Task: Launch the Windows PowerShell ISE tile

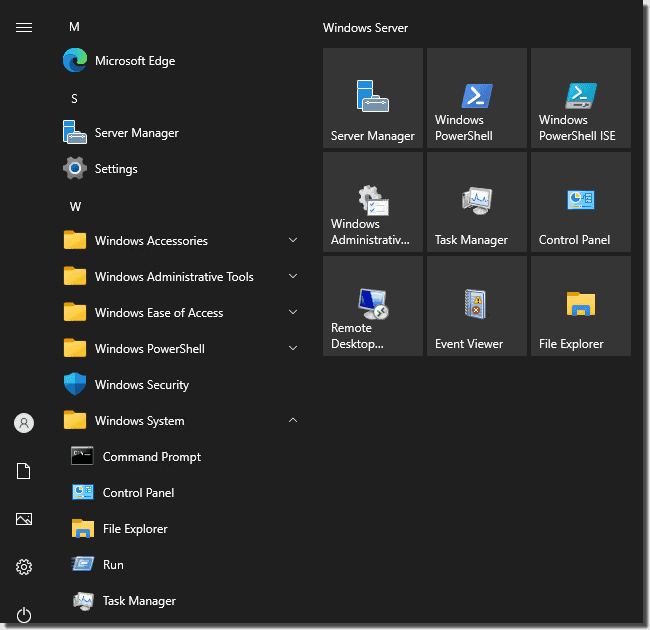Action: pyautogui.click(x=581, y=98)
